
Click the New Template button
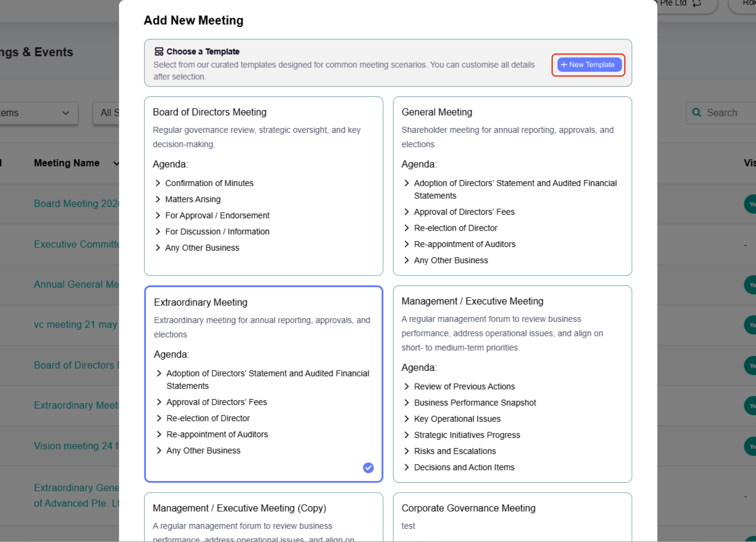(x=589, y=65)
